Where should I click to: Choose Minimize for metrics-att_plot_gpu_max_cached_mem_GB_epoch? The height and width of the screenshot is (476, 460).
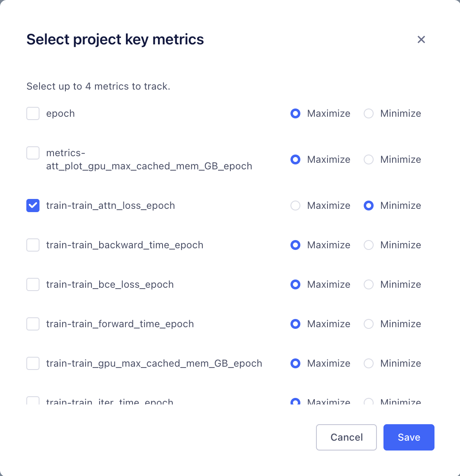tap(369, 159)
